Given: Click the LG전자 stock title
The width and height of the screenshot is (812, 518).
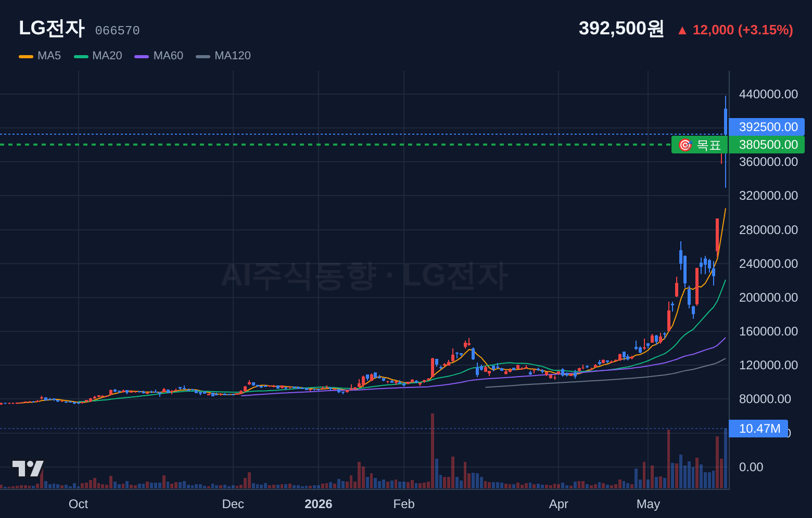Looking at the screenshot, I should pos(52,28).
